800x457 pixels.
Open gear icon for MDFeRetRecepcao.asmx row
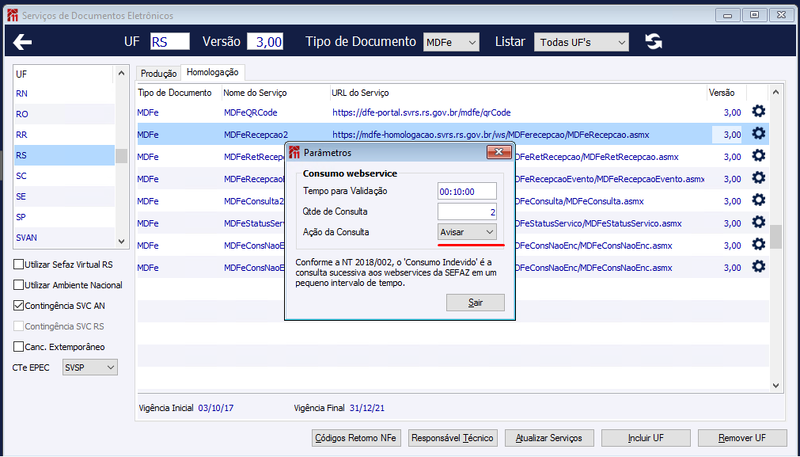[x=759, y=156]
